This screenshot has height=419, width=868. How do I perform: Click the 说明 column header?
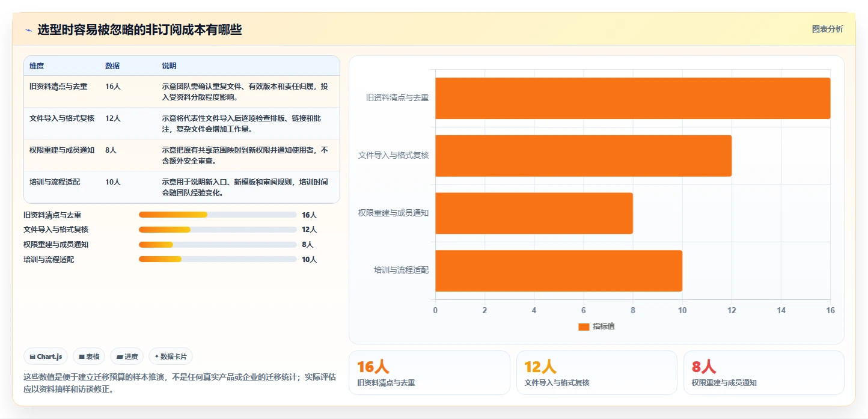point(169,66)
